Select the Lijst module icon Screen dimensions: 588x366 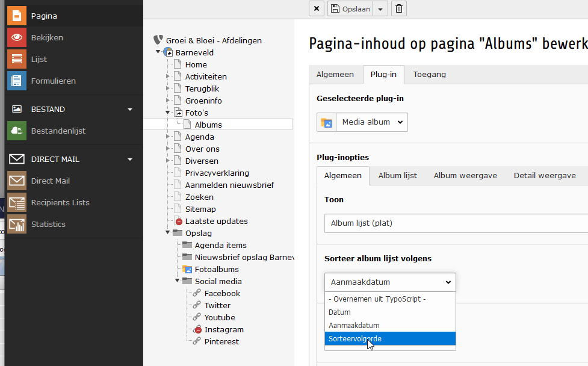point(17,59)
